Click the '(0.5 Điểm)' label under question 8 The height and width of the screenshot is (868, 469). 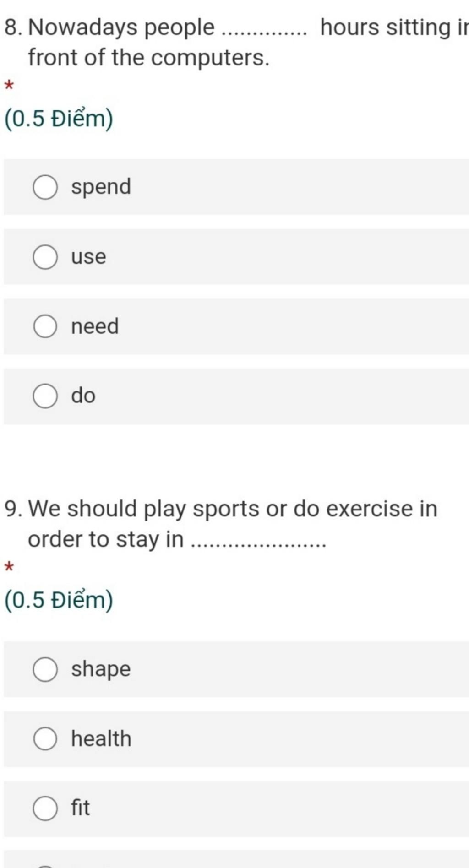pyautogui.click(x=59, y=119)
